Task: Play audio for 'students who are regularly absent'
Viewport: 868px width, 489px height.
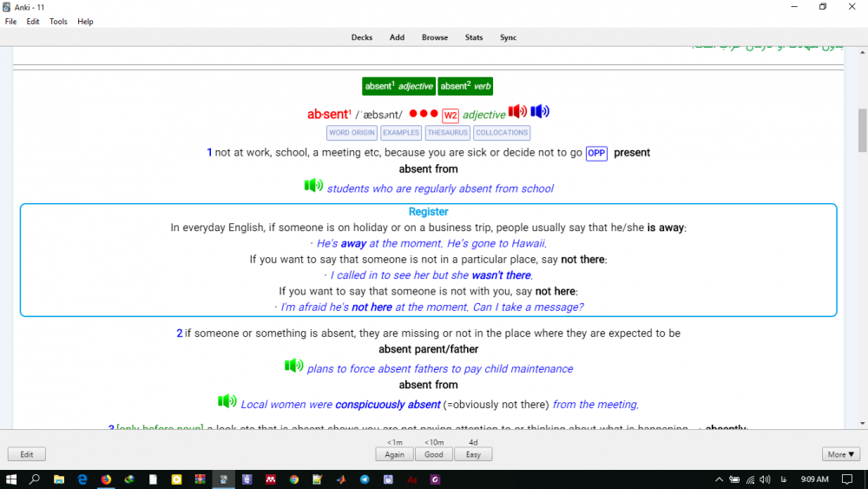Action: tap(313, 186)
